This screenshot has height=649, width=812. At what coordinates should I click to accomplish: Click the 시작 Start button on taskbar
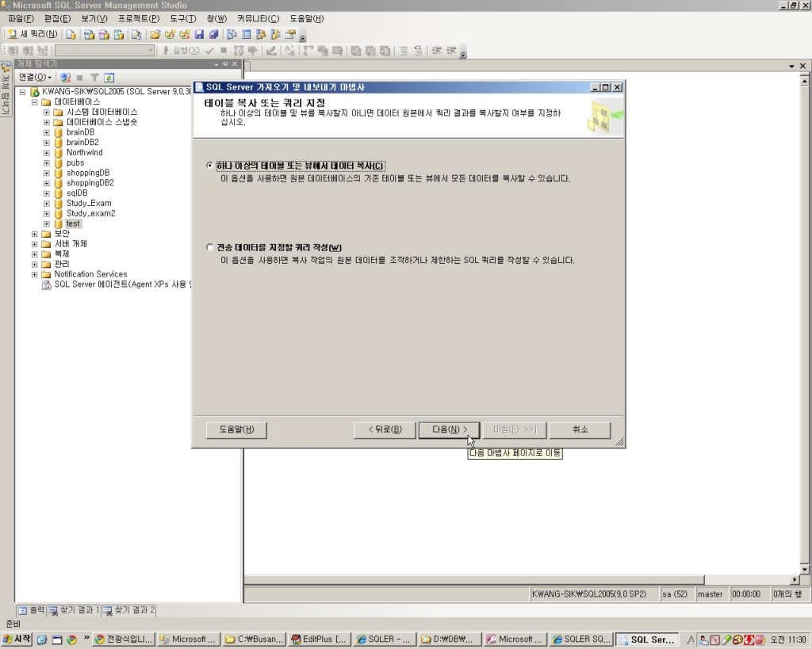click(x=17, y=639)
